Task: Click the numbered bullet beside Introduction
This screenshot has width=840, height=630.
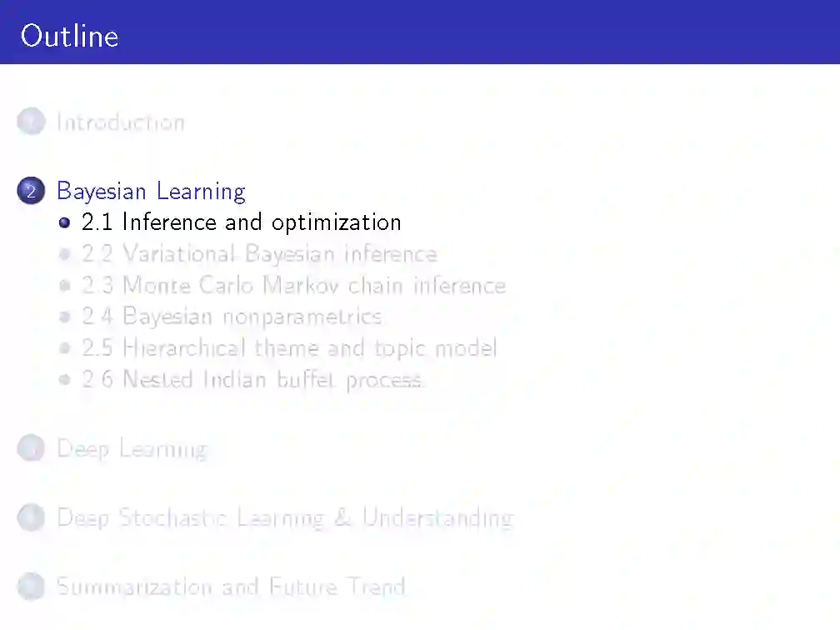Action: click(x=31, y=122)
